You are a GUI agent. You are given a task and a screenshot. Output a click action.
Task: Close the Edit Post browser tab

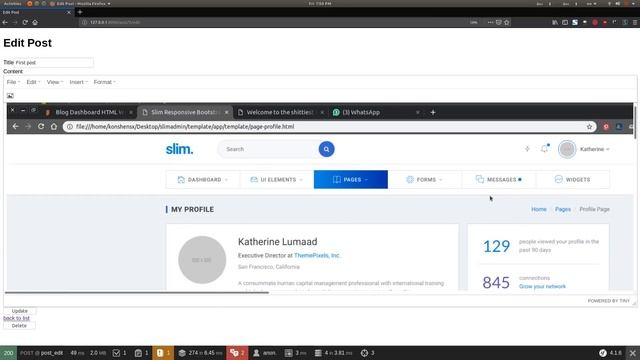pyautogui.click(x=69, y=12)
